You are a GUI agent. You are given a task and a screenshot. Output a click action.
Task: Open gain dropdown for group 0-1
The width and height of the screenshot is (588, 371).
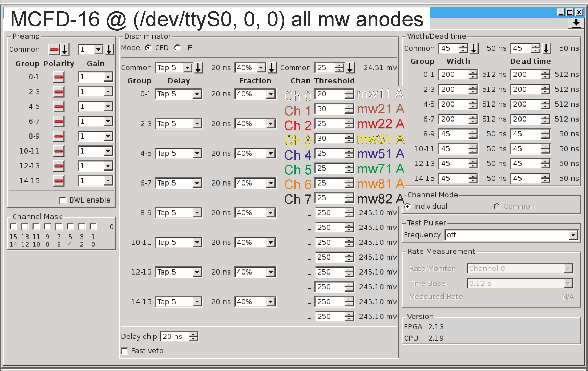[108, 77]
